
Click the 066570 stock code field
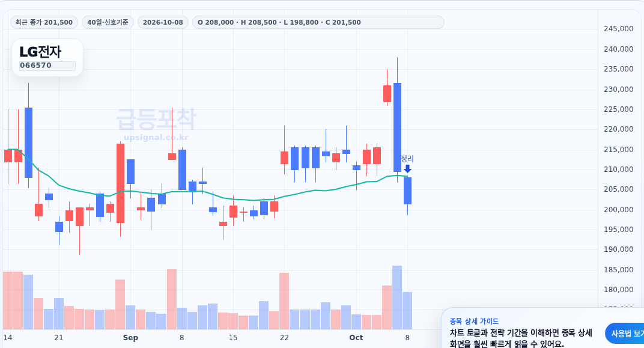pyautogui.click(x=47, y=66)
